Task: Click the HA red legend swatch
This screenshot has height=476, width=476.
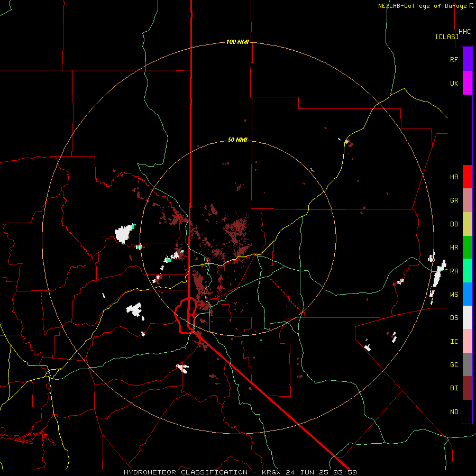Action: pos(467,177)
